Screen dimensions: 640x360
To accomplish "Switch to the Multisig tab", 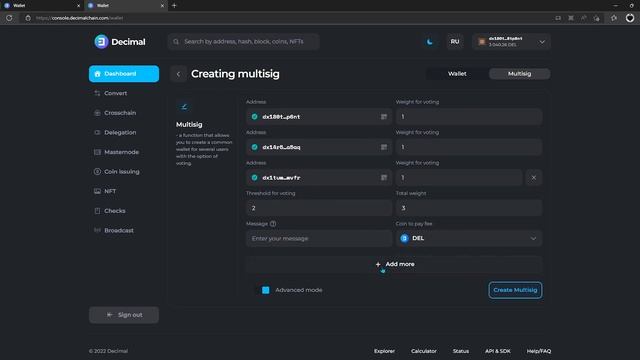I will [519, 74].
